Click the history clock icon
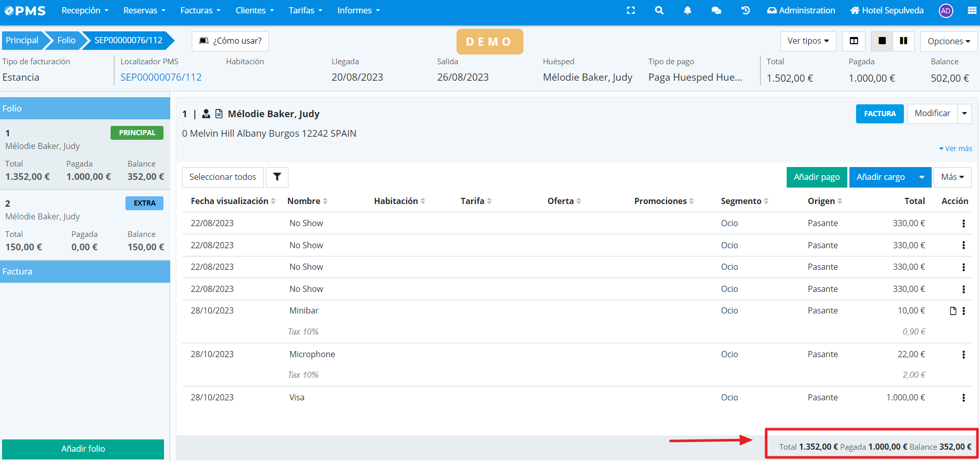Image resolution: width=980 pixels, height=461 pixels. coord(746,10)
